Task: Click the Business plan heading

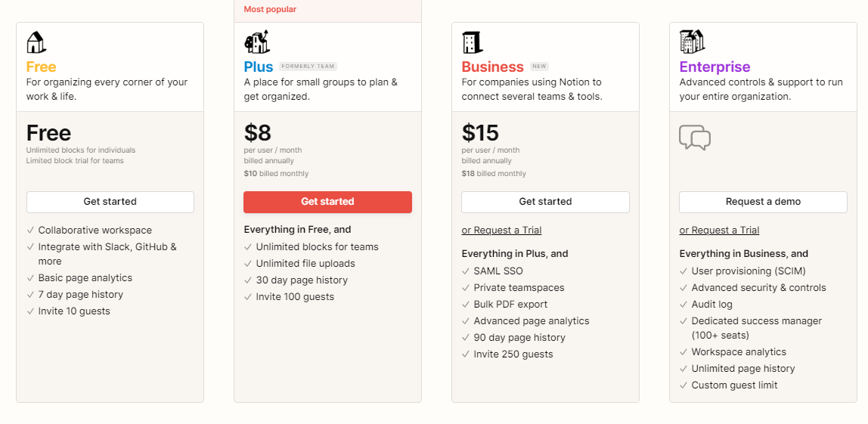Action: click(492, 67)
